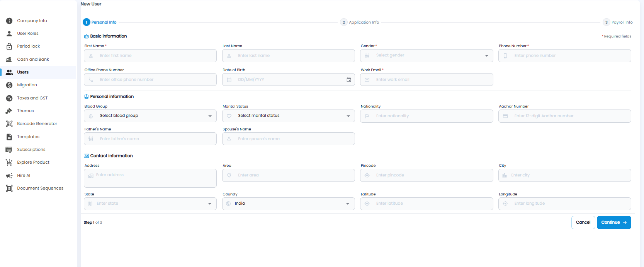Click the Explore Product cart icon
This screenshot has height=267, width=644.
point(9,163)
